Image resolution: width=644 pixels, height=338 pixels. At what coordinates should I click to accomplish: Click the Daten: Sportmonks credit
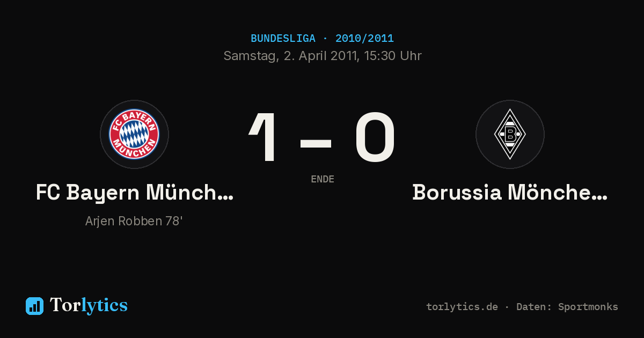(x=567, y=307)
